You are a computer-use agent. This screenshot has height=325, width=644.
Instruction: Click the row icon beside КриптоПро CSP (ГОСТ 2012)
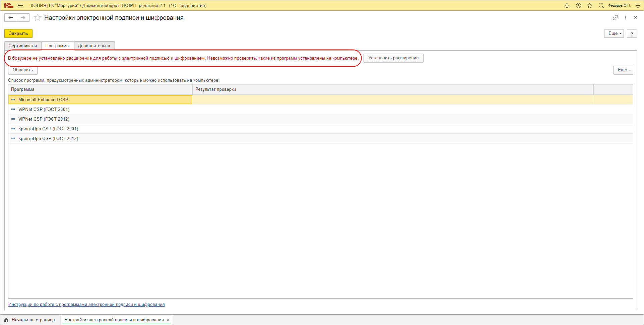coord(13,138)
